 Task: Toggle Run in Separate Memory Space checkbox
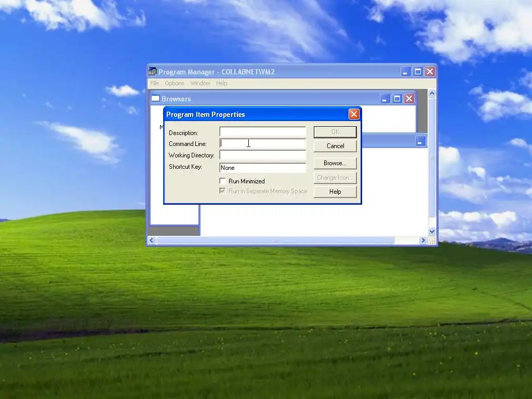click(222, 191)
